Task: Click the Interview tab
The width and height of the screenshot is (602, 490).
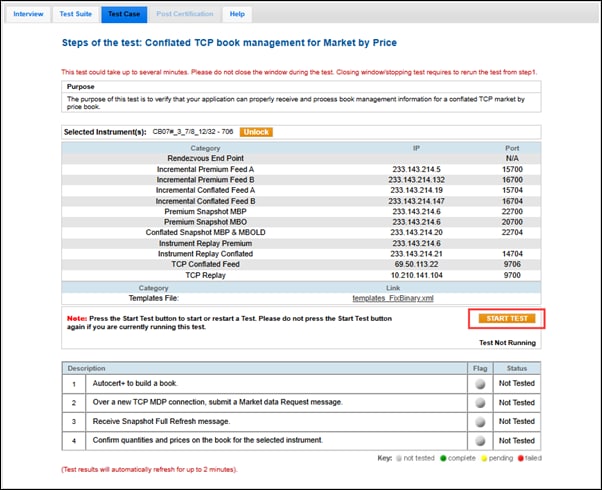Action: pos(27,14)
